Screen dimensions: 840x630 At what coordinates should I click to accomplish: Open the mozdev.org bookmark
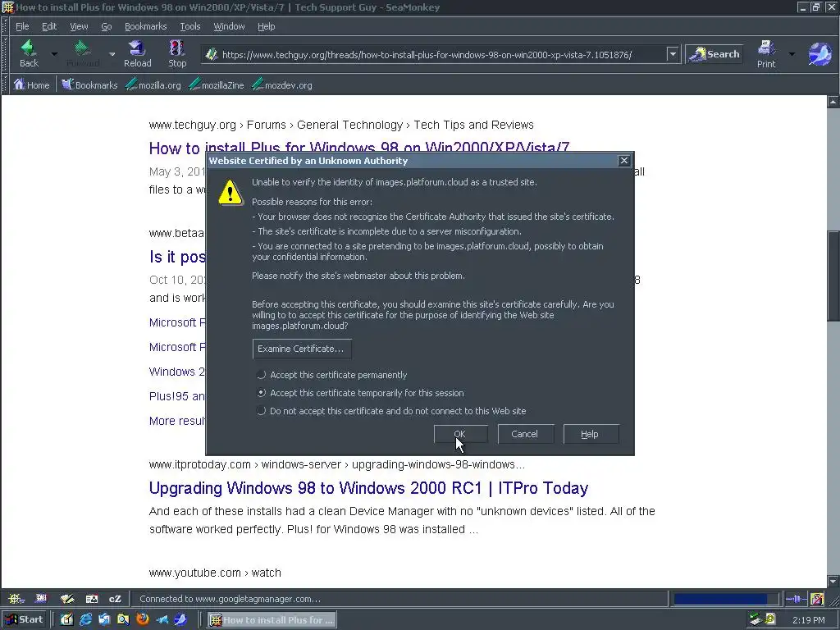click(x=282, y=84)
